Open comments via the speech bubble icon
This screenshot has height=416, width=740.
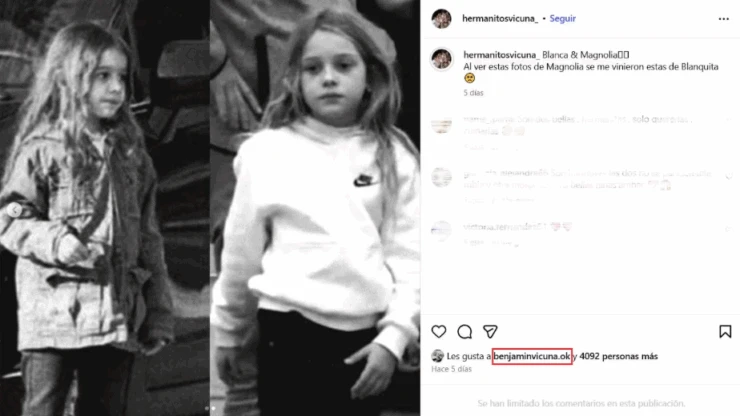(465, 332)
